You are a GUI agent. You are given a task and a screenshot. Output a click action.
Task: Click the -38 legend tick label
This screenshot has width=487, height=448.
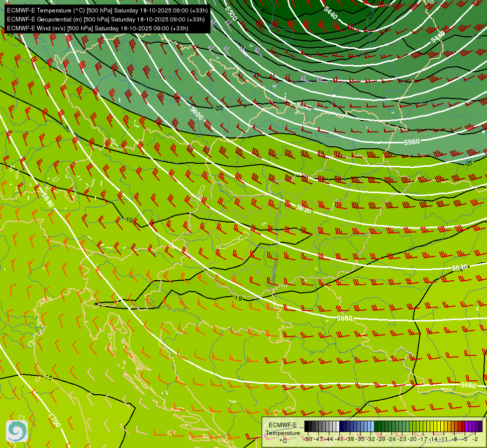349,439
